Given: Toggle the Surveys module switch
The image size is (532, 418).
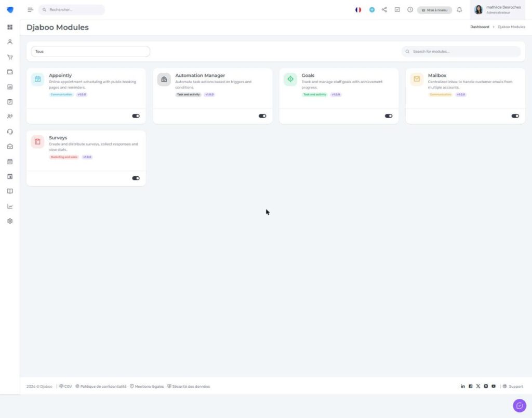Looking at the screenshot, I should pyautogui.click(x=136, y=178).
